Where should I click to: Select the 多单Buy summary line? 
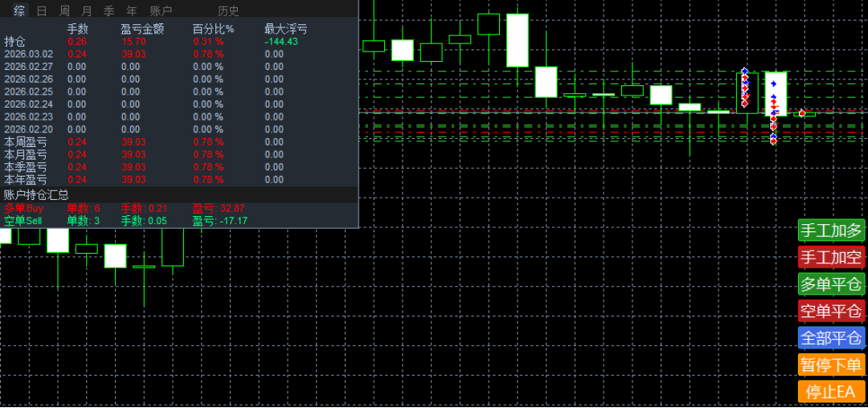click(x=24, y=208)
